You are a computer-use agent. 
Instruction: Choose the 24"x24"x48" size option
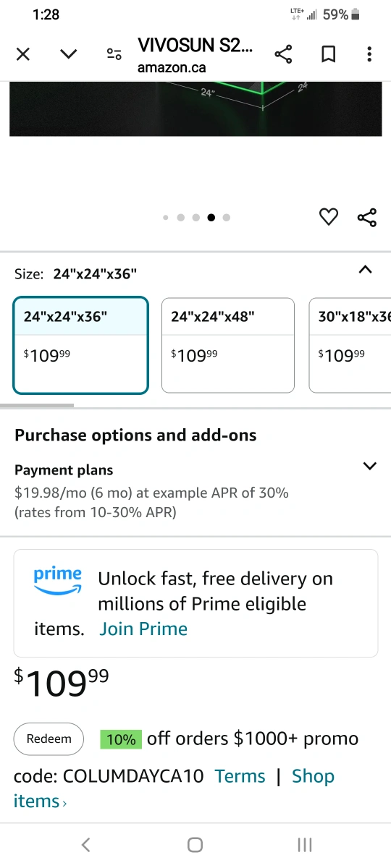(x=228, y=345)
